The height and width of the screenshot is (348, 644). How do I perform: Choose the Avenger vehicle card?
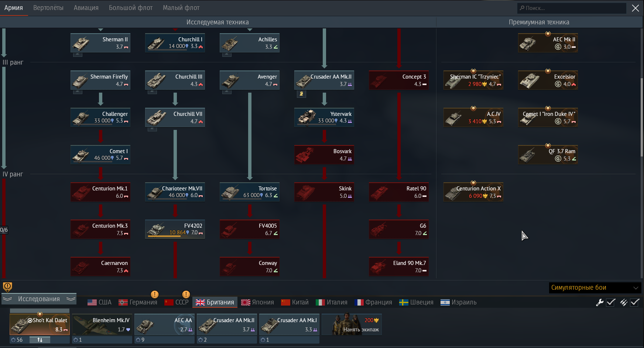(250, 80)
